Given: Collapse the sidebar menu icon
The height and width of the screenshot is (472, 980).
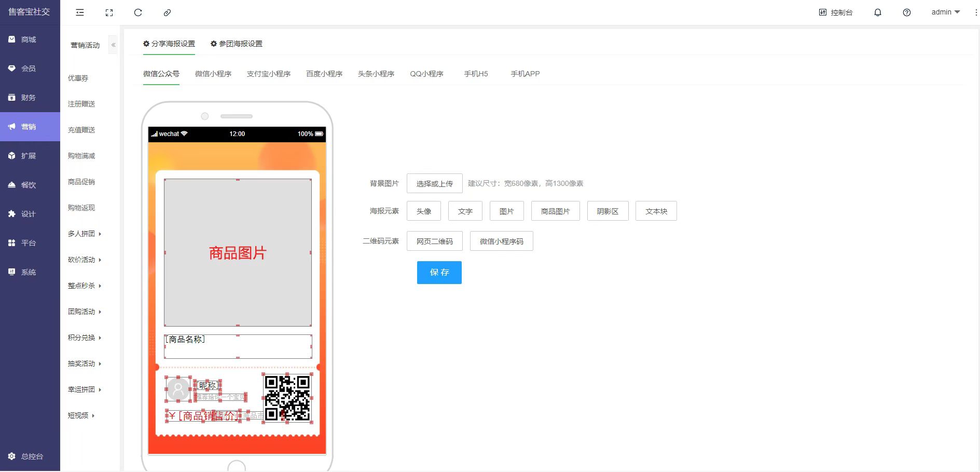Looking at the screenshot, I should pyautogui.click(x=80, y=12).
